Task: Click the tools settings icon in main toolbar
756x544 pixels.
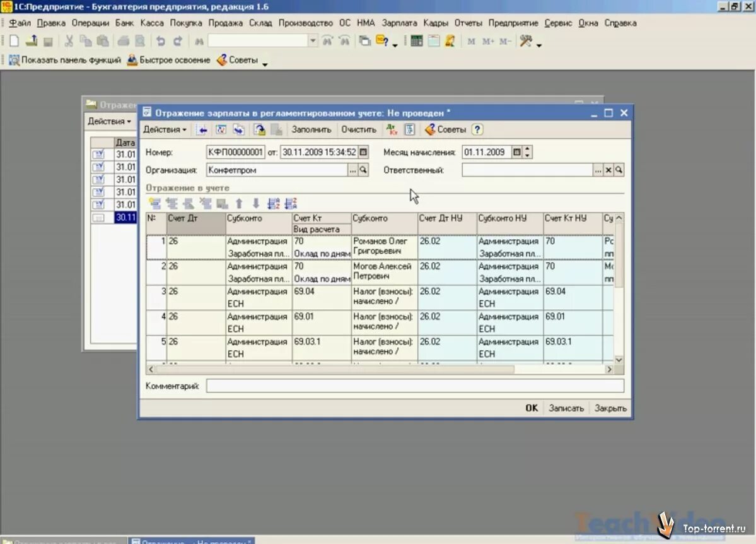Action: pos(525,42)
